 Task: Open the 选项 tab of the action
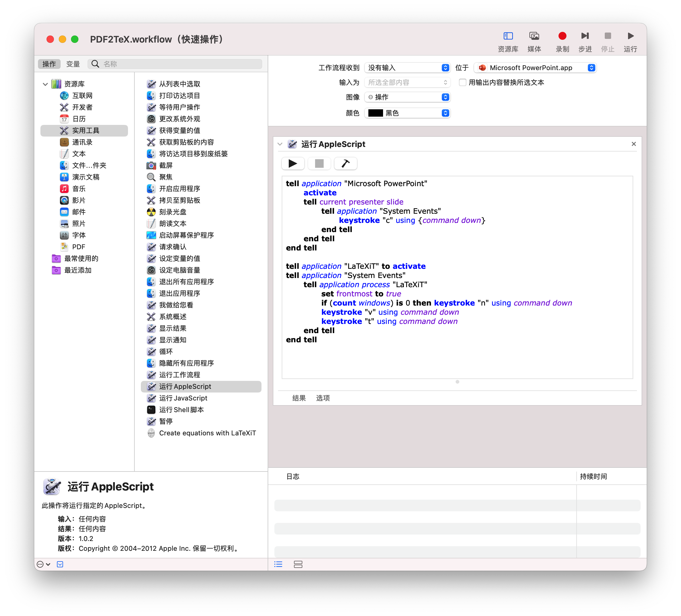(323, 398)
